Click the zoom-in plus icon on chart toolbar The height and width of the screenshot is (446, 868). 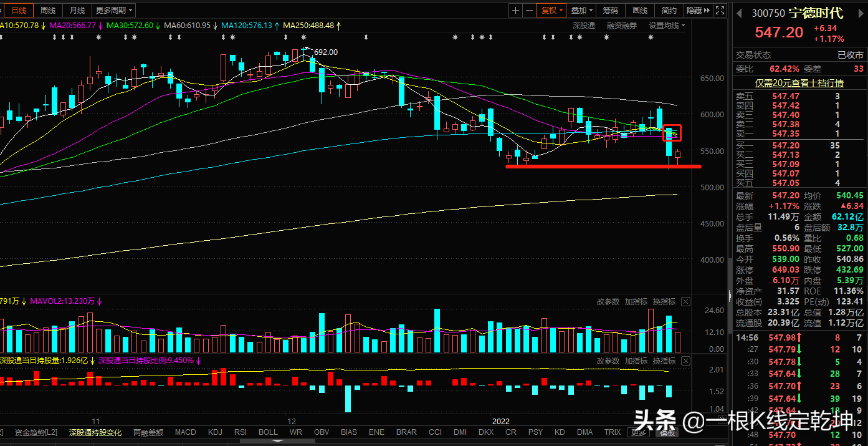[515, 11]
